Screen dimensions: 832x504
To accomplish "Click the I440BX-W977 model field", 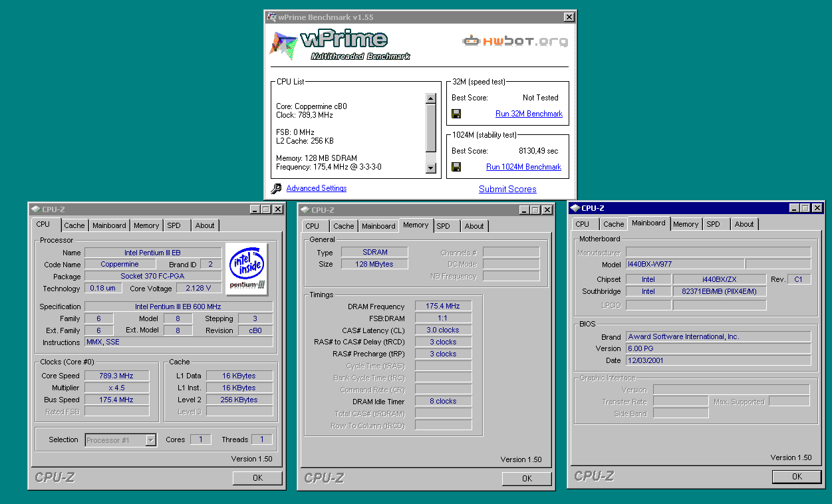I will click(684, 265).
